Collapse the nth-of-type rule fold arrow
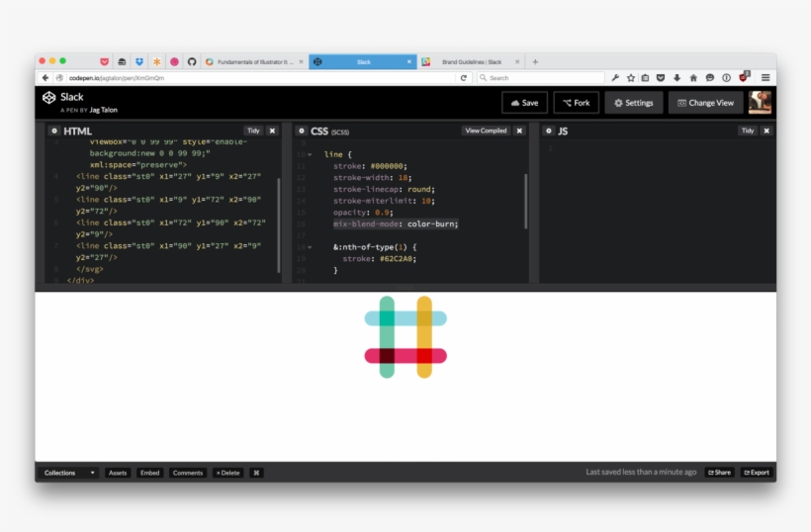Viewport: 811px width, 532px height. [x=310, y=247]
